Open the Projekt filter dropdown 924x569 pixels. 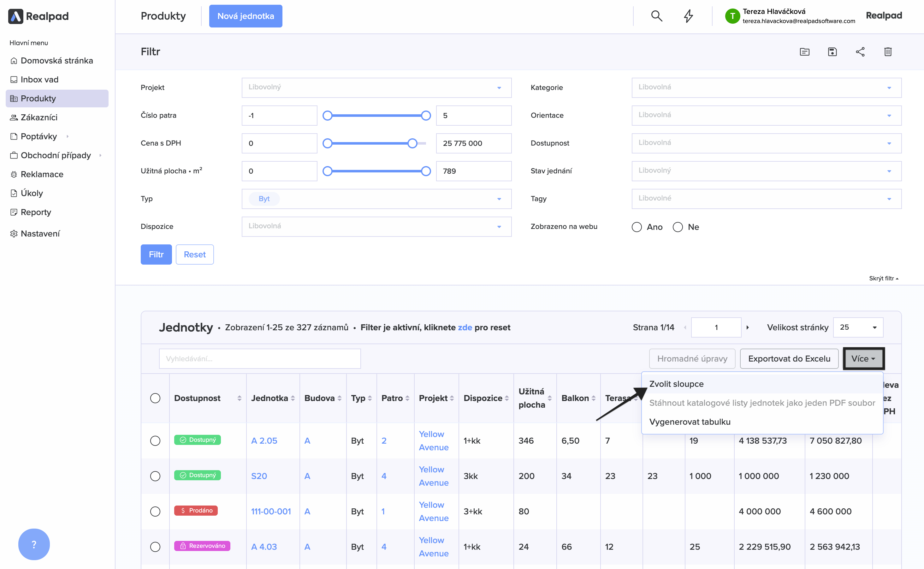(x=376, y=88)
